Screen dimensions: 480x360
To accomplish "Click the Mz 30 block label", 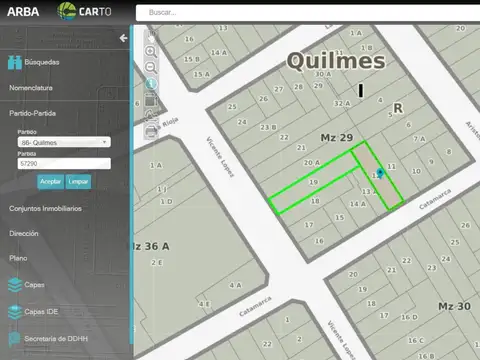I will pos(454,306).
